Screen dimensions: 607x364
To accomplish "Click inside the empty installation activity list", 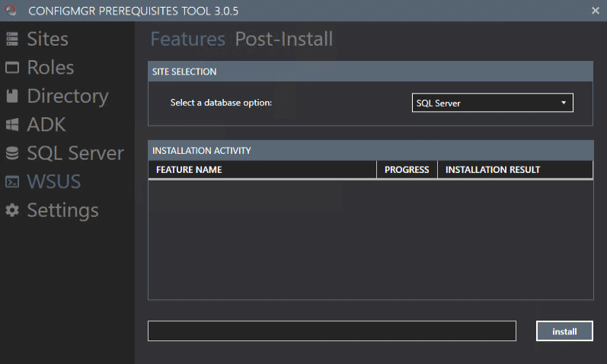I will coord(370,240).
